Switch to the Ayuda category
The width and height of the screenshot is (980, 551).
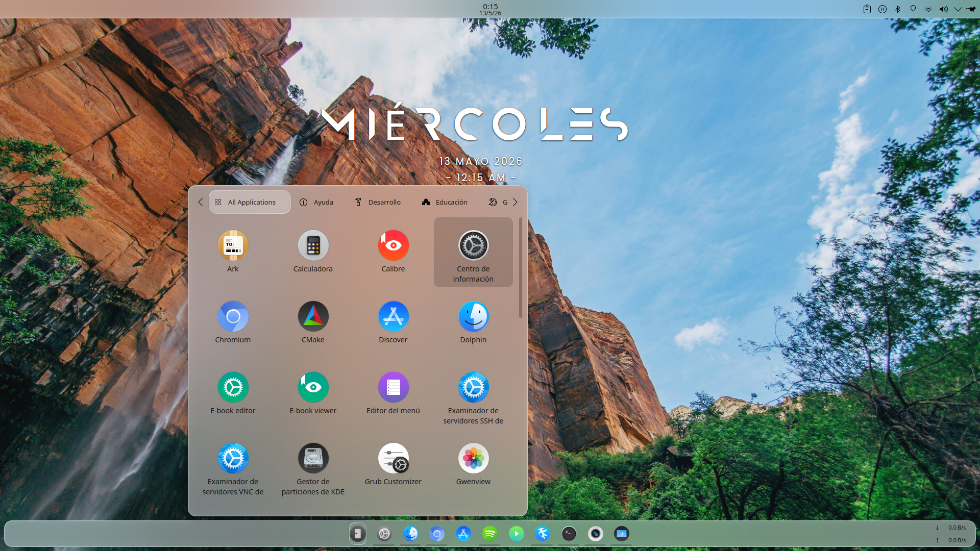316,202
